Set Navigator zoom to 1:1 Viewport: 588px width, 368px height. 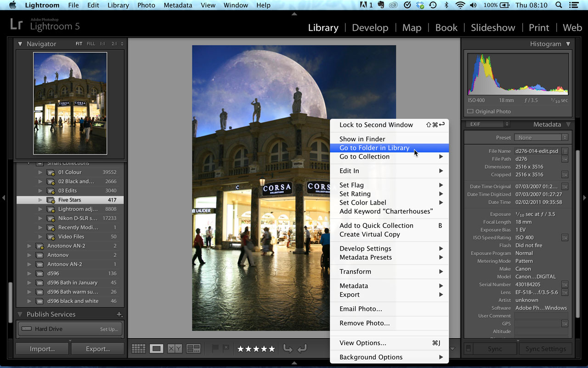pos(102,44)
